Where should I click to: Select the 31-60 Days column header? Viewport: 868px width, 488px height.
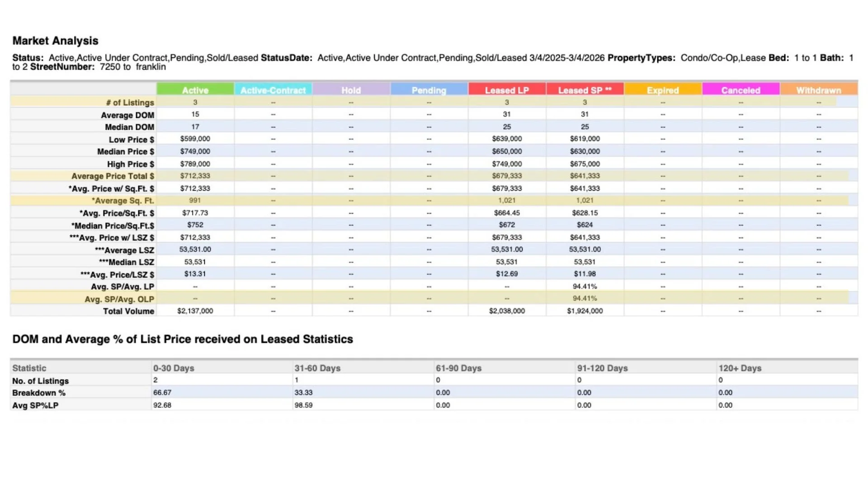317,368
